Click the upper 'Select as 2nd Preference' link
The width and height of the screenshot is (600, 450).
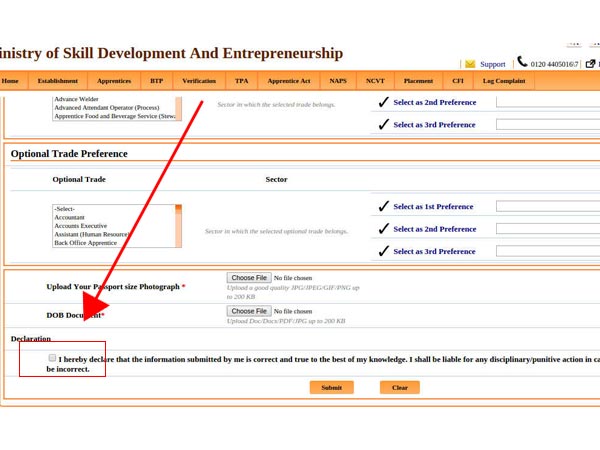(x=435, y=102)
